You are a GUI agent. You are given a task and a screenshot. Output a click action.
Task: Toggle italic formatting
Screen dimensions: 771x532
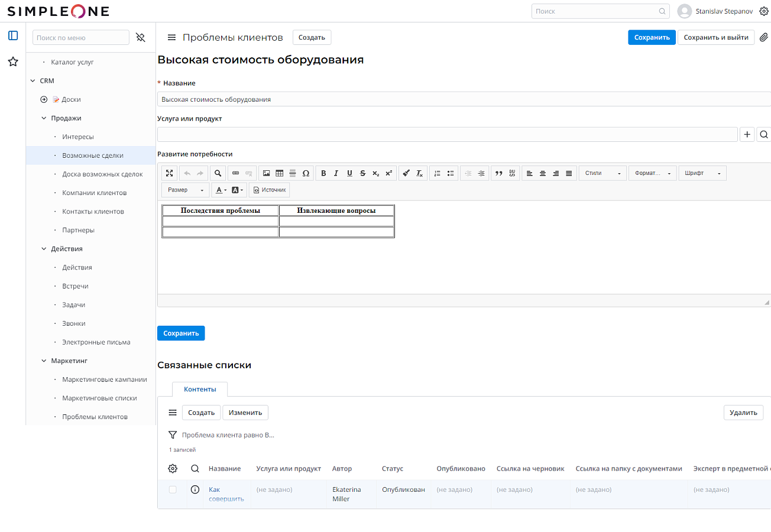pos(336,173)
